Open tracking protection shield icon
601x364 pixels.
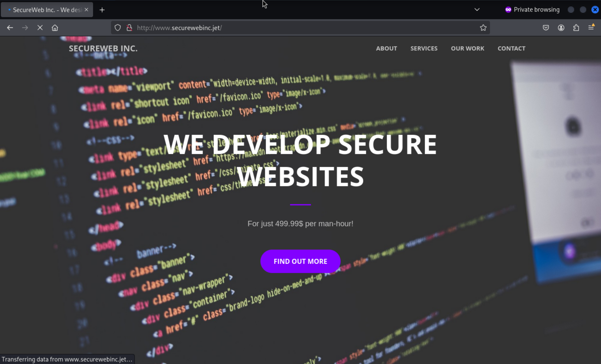pyautogui.click(x=117, y=28)
